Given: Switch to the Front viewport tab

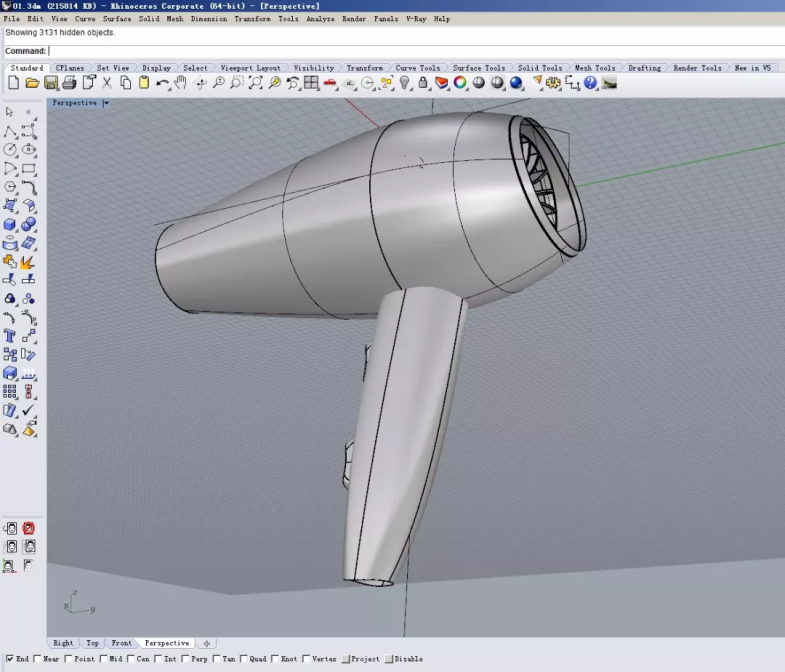Looking at the screenshot, I should coord(121,643).
